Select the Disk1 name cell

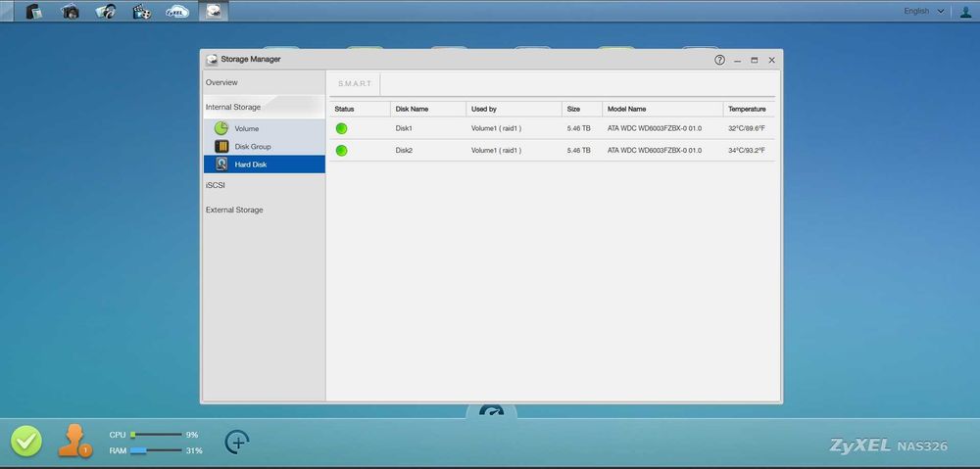coord(404,128)
